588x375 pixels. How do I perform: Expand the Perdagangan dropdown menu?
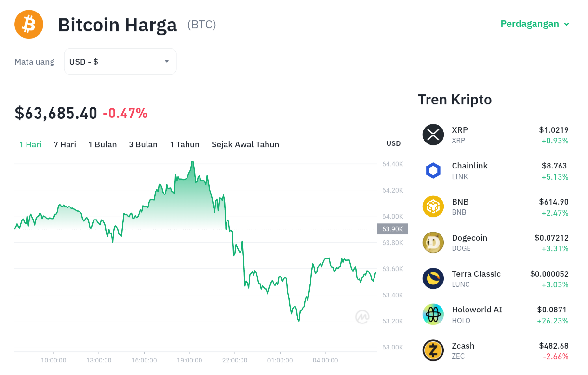coord(535,24)
